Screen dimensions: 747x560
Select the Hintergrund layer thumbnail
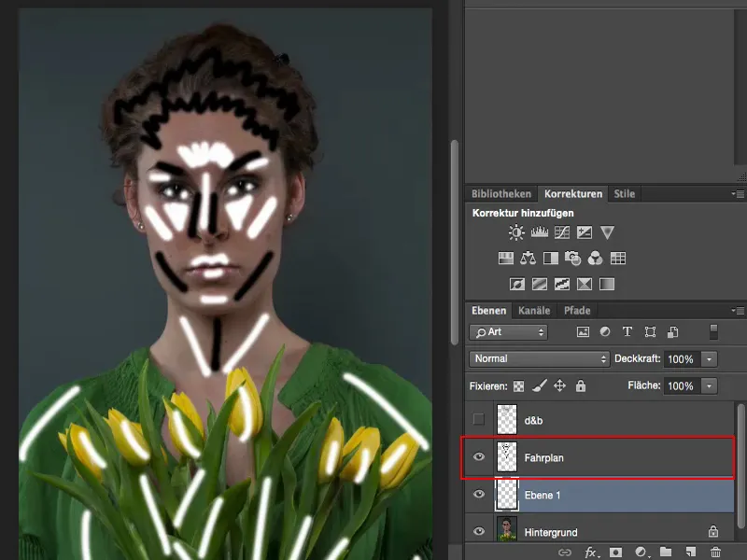[506, 529]
